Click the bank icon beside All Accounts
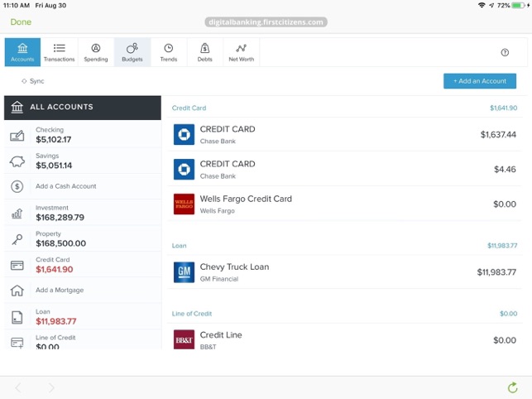 (17, 107)
